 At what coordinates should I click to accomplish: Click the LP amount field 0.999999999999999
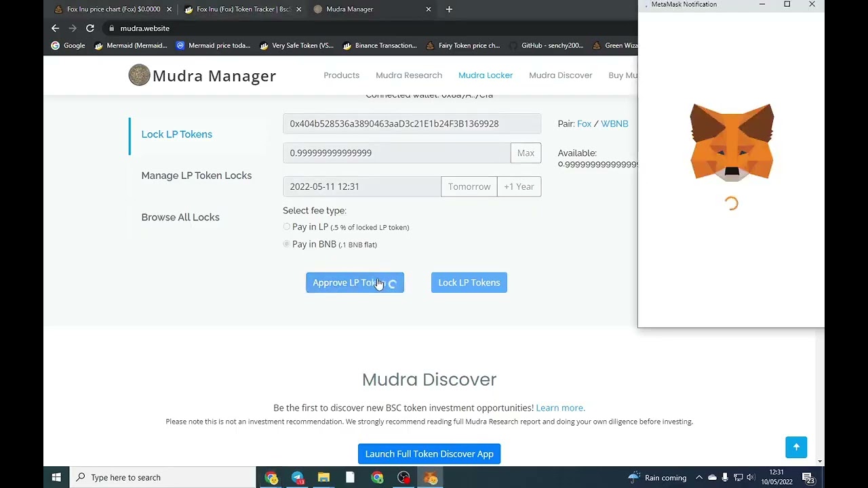397,153
